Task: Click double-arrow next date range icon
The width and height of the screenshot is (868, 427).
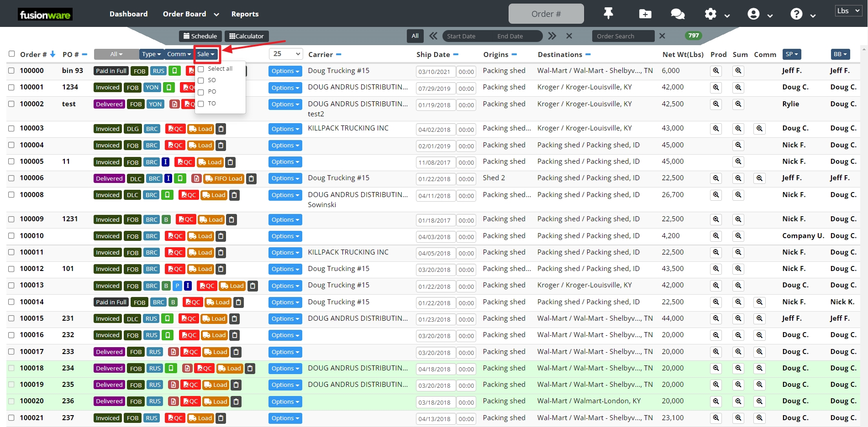Action: [x=552, y=36]
